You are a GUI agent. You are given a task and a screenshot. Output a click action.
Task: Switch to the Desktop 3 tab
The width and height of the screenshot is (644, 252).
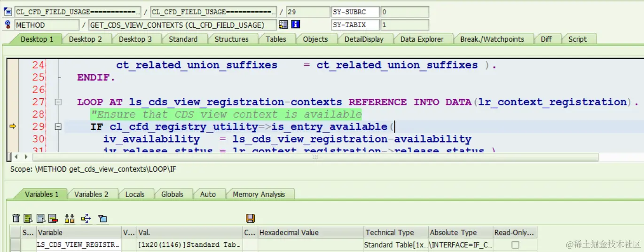click(135, 39)
